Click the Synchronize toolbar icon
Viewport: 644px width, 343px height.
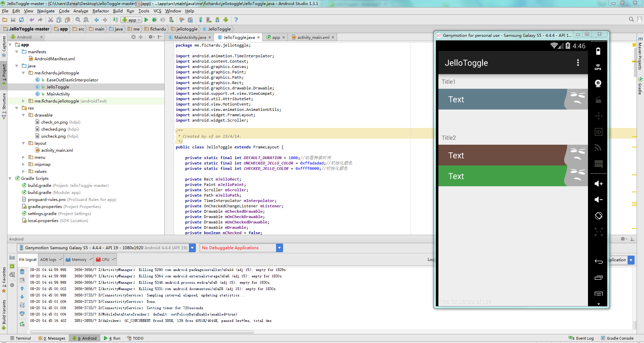click(21, 20)
